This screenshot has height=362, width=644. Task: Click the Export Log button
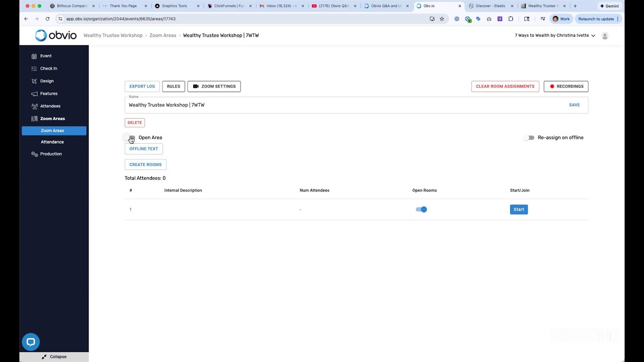coord(142,86)
